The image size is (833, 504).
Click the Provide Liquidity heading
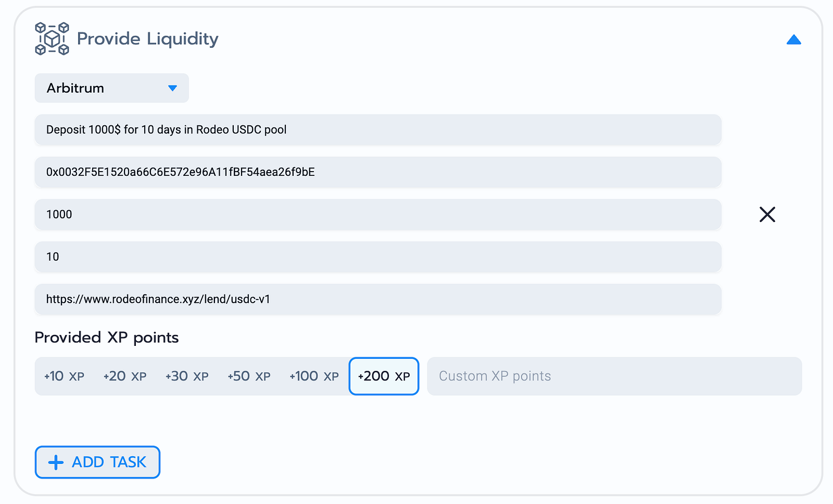click(x=148, y=39)
